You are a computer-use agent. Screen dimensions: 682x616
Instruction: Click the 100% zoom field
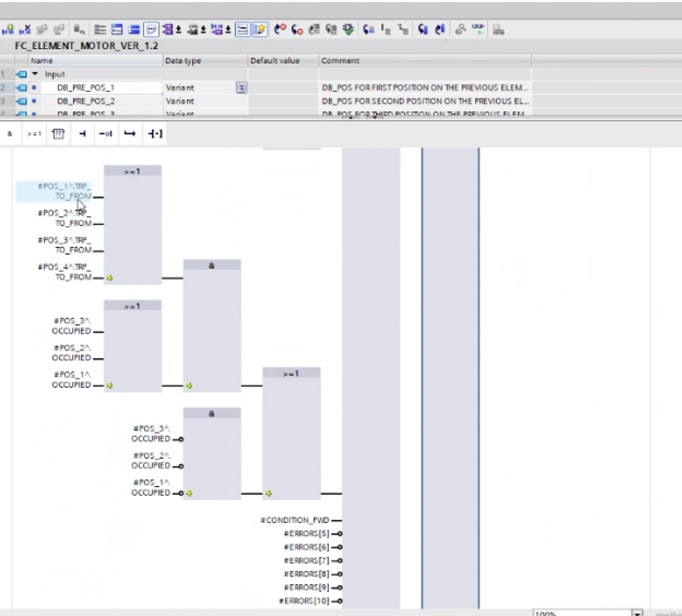coord(582,613)
